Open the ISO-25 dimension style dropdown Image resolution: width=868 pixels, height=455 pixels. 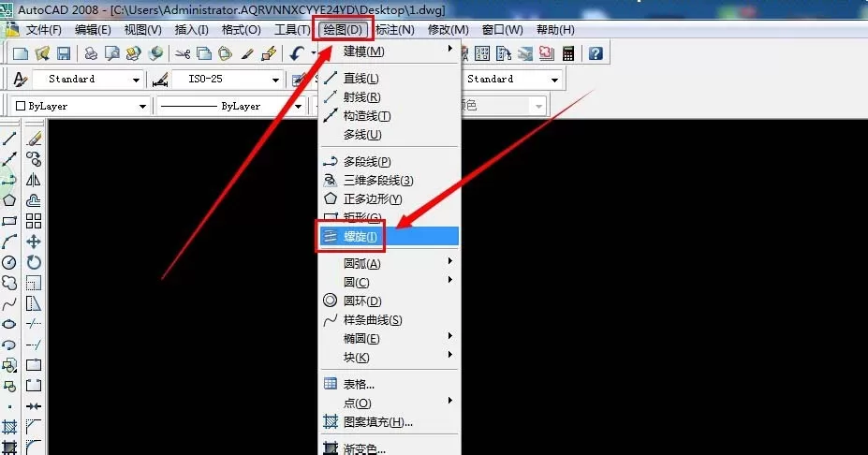[x=275, y=80]
